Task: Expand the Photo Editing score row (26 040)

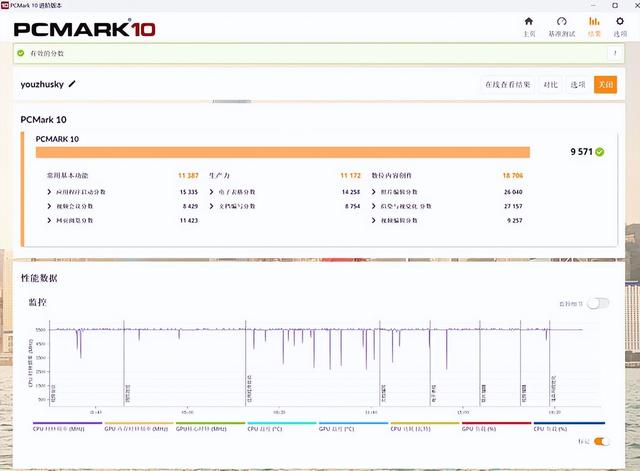Action: tap(373, 192)
